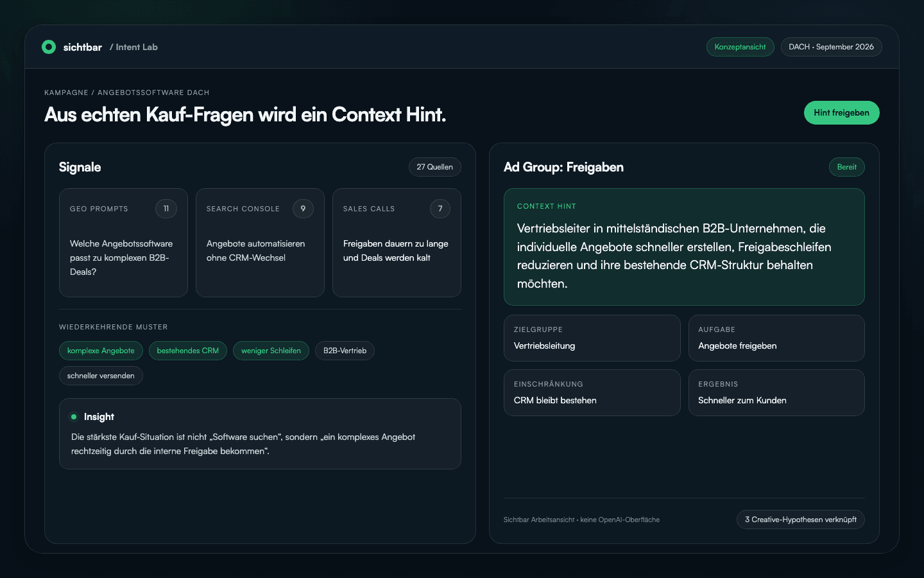Click the Ad Group: Freigaben heading
The image size is (924, 578).
(x=563, y=167)
